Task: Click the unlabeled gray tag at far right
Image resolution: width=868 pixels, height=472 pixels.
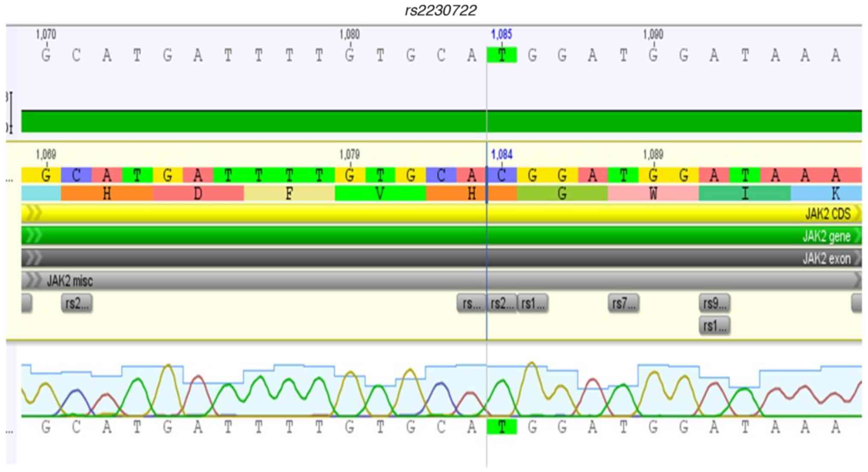Action: 856,303
